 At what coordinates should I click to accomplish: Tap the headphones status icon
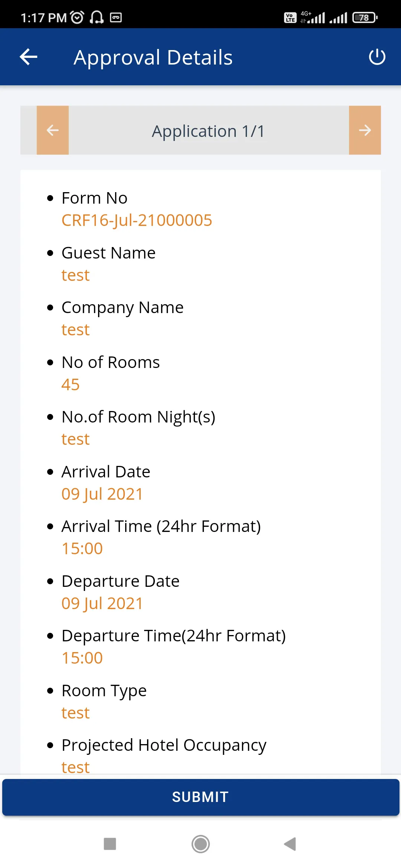coord(97,17)
